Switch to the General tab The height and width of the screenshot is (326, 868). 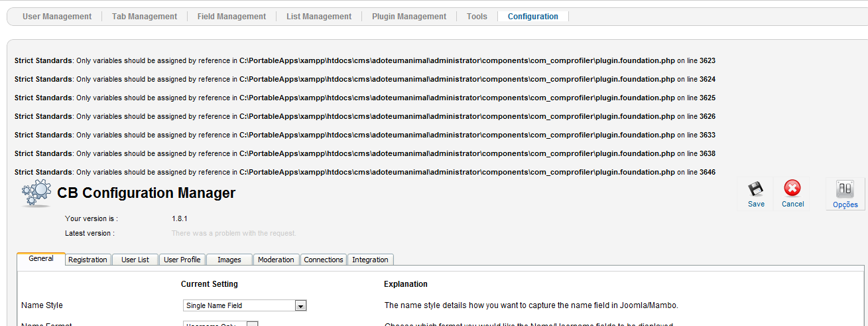pyautogui.click(x=41, y=259)
